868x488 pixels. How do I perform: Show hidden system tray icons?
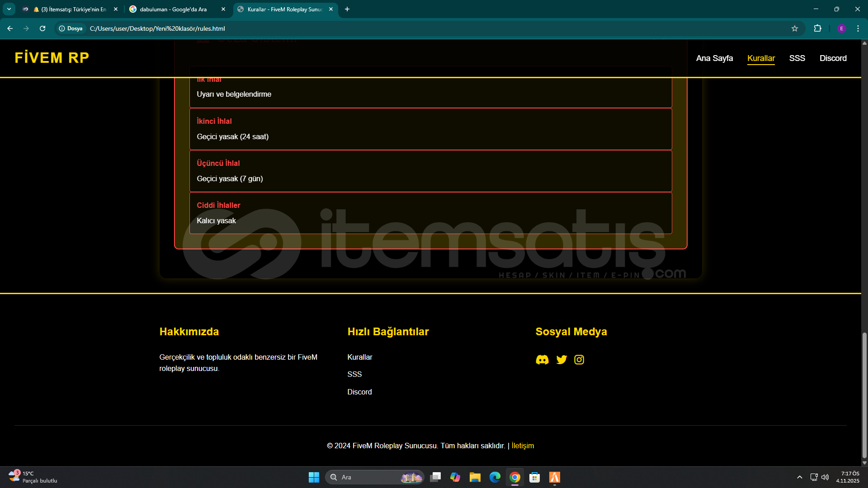799,477
